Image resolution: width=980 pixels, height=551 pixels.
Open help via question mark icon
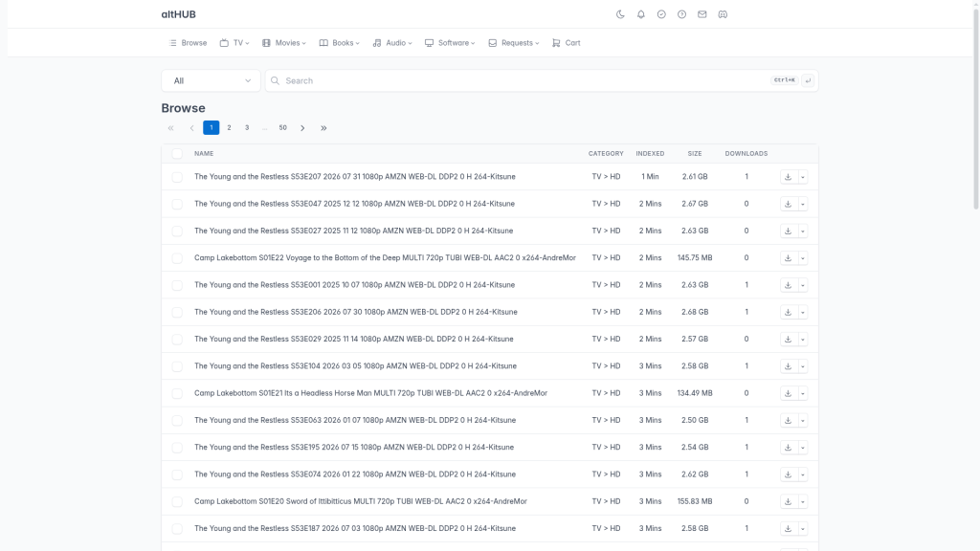[681, 14]
